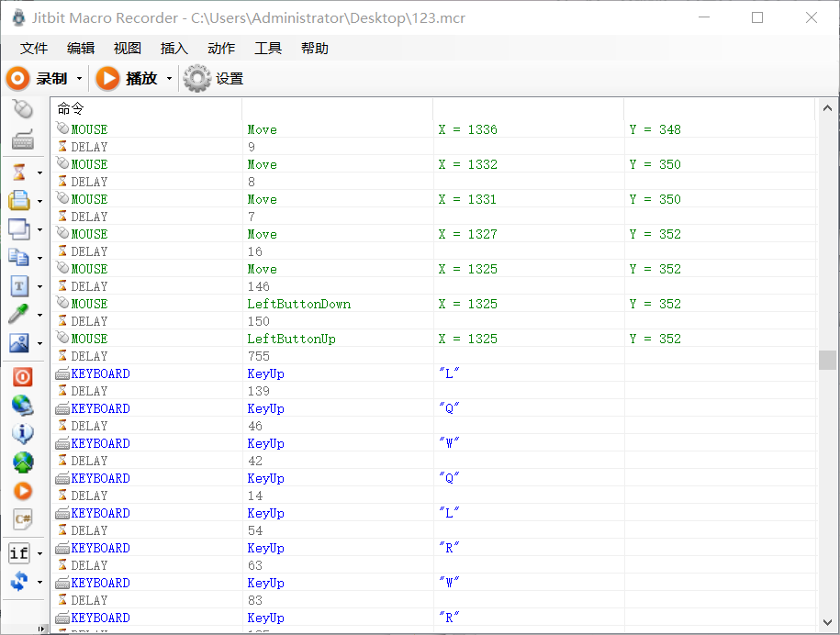Image resolution: width=840 pixels, height=635 pixels.
Task: Open the 文件 menu
Action: click(34, 49)
